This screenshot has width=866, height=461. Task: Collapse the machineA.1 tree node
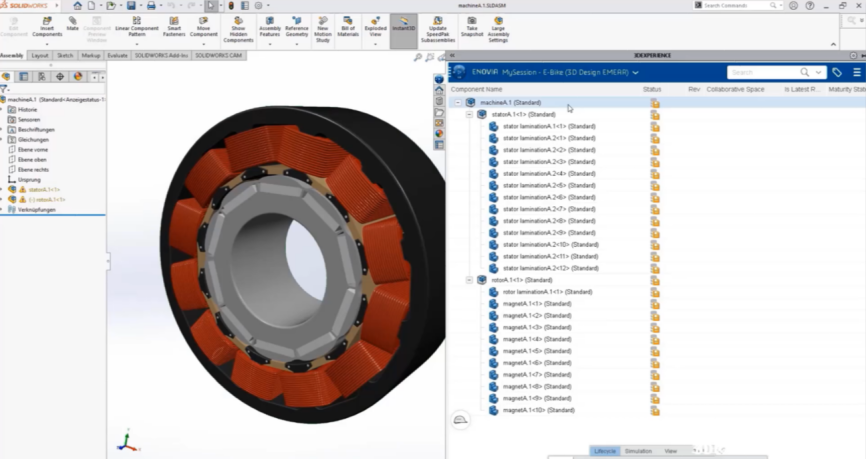(458, 102)
